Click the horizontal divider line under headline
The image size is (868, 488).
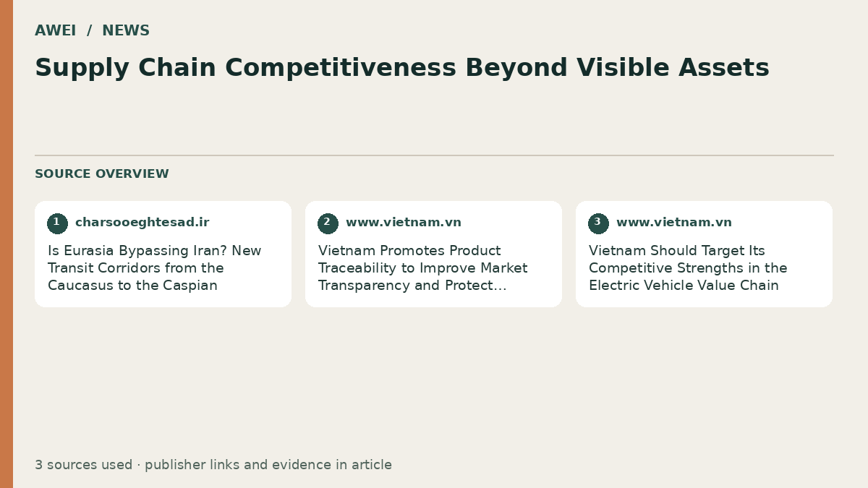pos(434,155)
